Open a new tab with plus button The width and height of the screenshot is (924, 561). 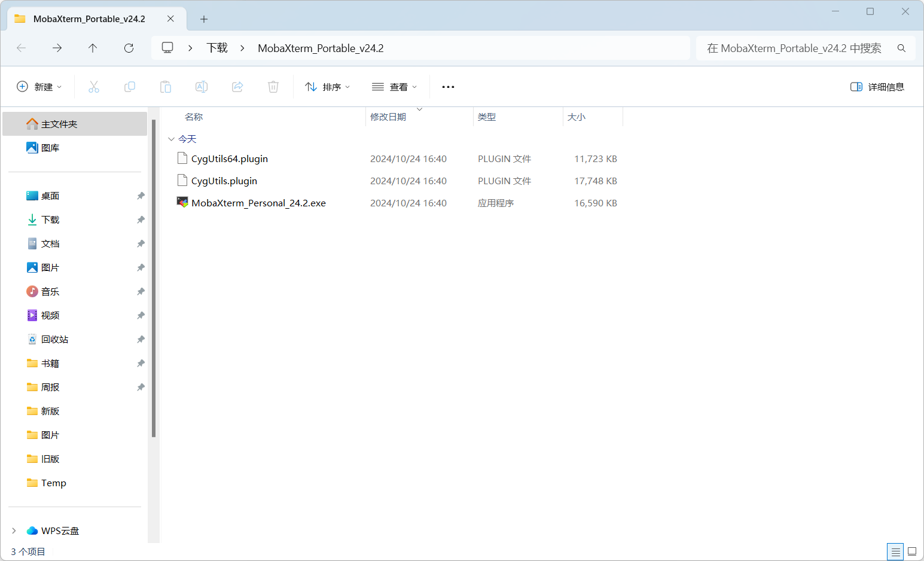(x=204, y=19)
